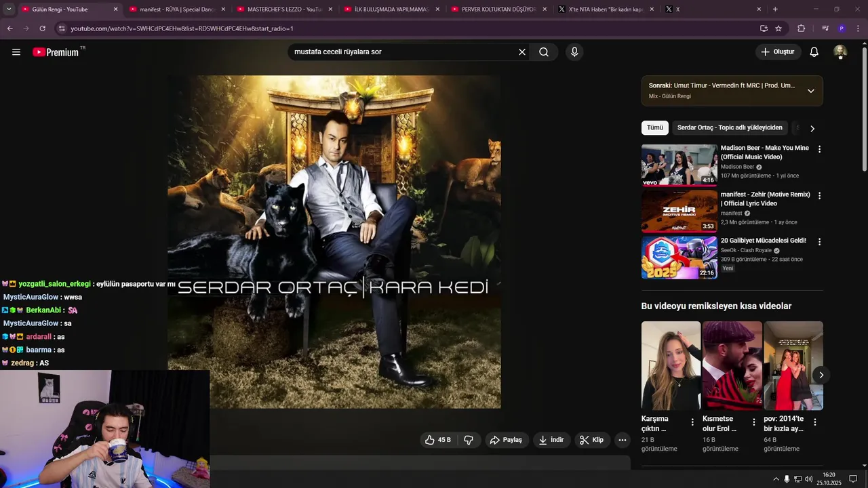Screen dimensions: 868x488
Task: Open the YouTube hamburger guide menu
Action: (16, 52)
